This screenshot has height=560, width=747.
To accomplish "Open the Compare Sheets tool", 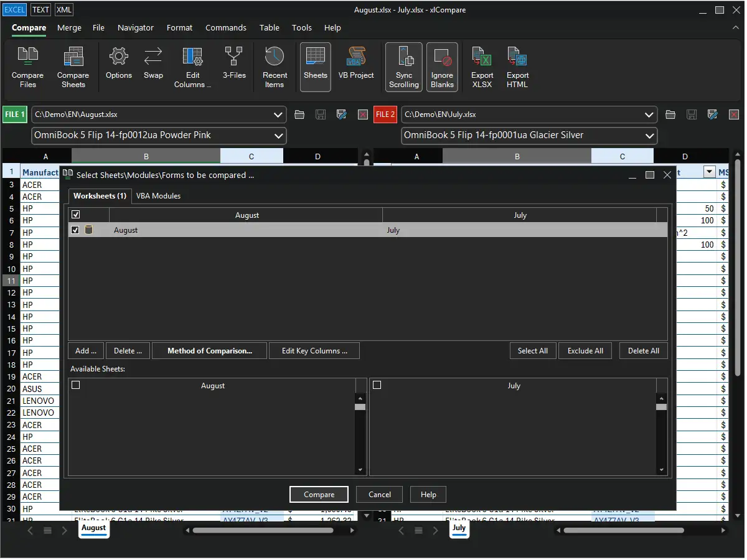I will [x=73, y=67].
